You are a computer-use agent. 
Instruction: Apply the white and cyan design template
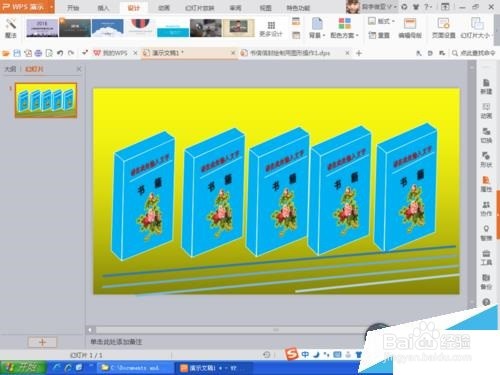click(173, 28)
